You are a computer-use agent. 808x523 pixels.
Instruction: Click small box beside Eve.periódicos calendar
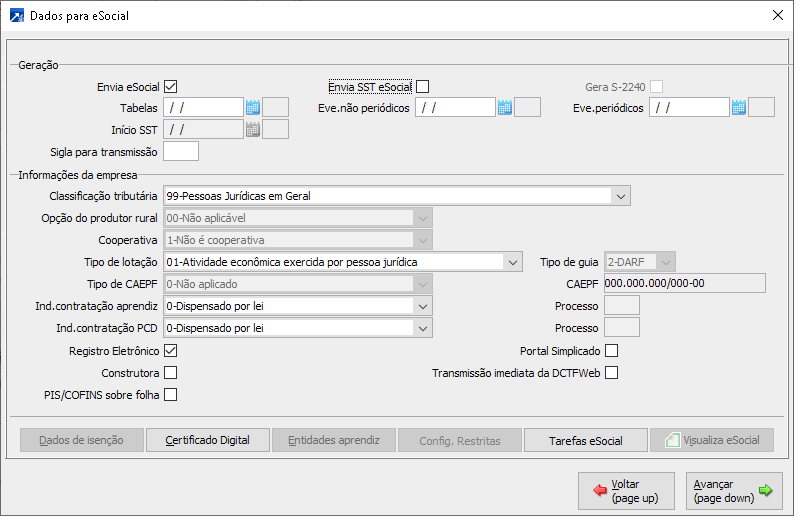tap(762, 108)
